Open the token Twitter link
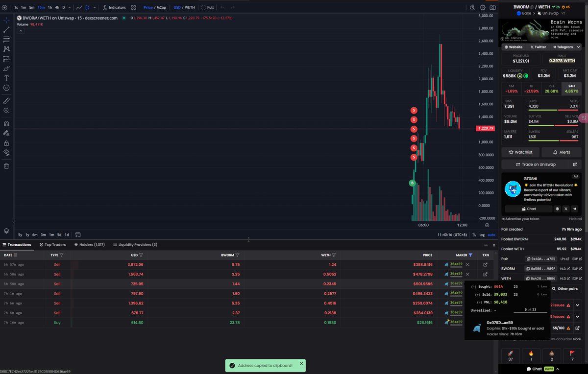 [538, 47]
